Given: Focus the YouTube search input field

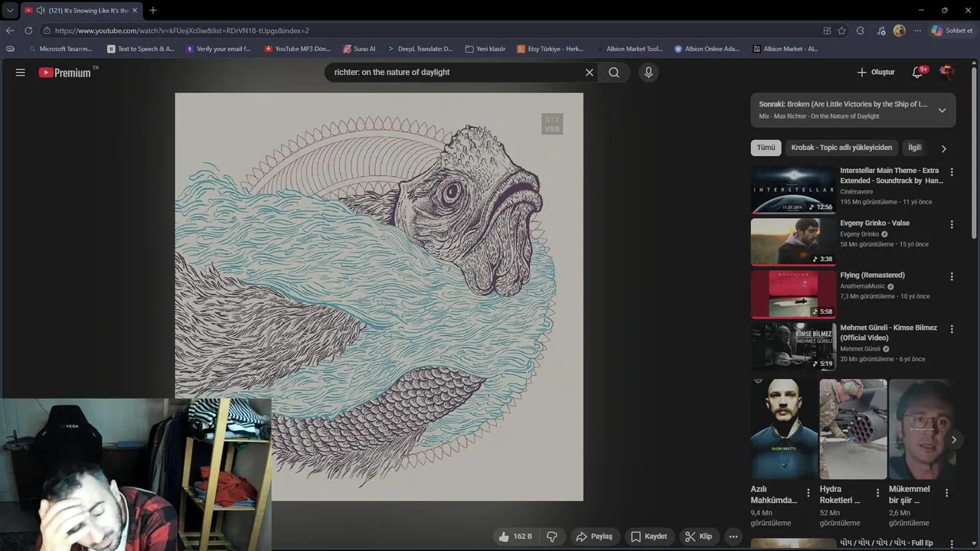Looking at the screenshot, I should pyautogui.click(x=456, y=73).
